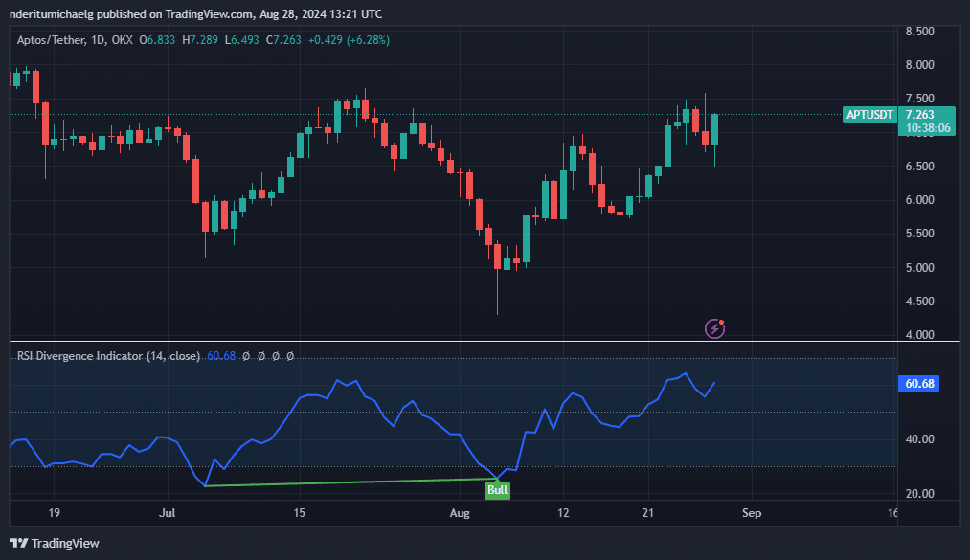Click the purple lightning event icon
The image size is (970, 560).
714,328
